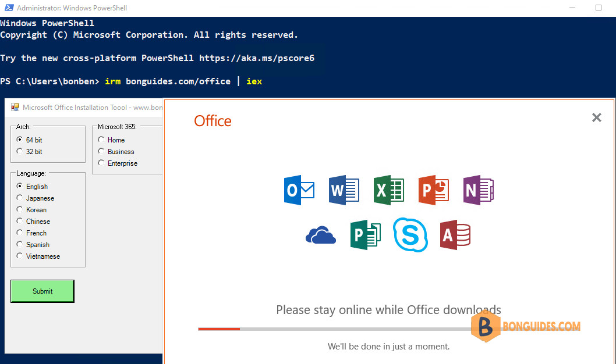616x364 pixels.
Task: Choose Vietnamese as the language
Action: 38,256
